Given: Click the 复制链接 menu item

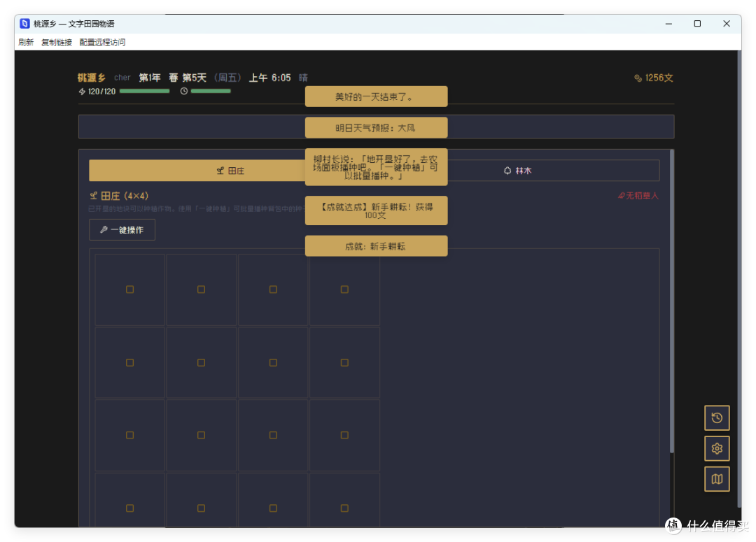Looking at the screenshot, I should [x=57, y=43].
